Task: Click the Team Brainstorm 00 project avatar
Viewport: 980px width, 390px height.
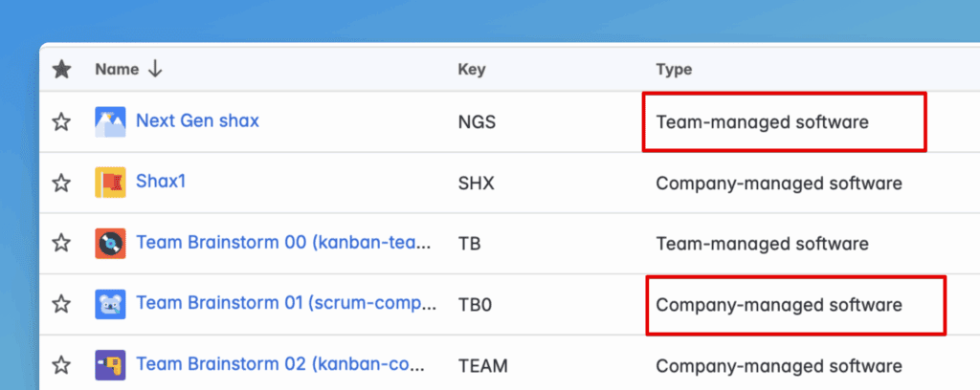Action: pos(110,243)
